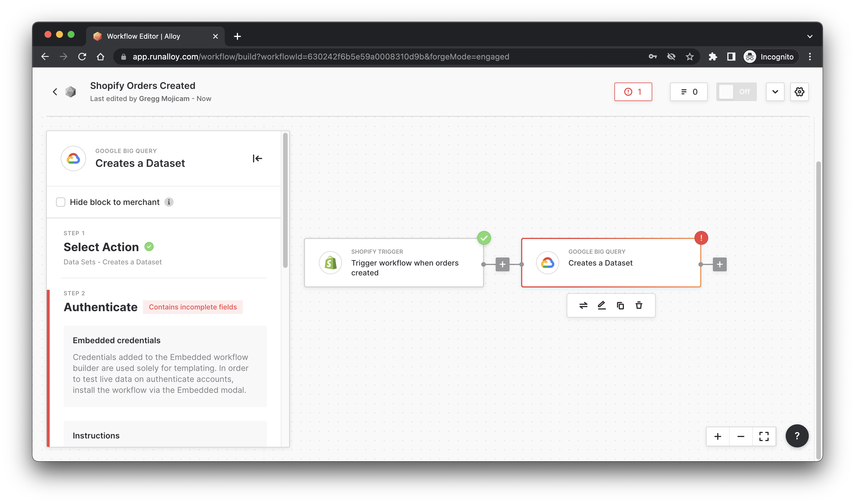Duplicate the Creates a Dataset block
Image resolution: width=855 pixels, height=504 pixels.
(x=620, y=305)
